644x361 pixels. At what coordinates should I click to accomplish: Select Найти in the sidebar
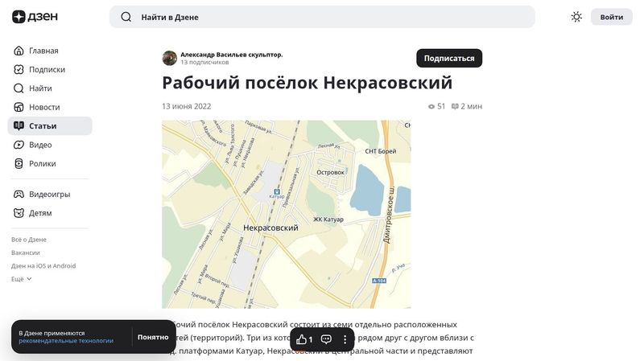[x=39, y=88]
